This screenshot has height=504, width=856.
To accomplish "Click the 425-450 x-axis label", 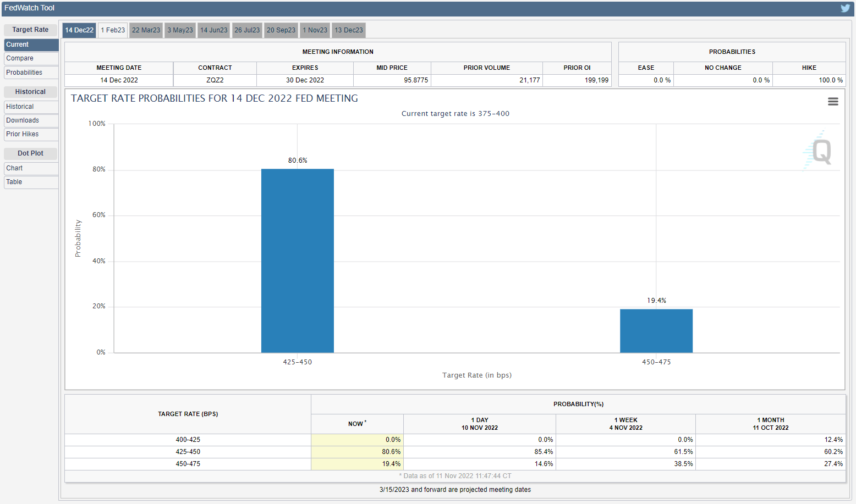I will (298, 362).
